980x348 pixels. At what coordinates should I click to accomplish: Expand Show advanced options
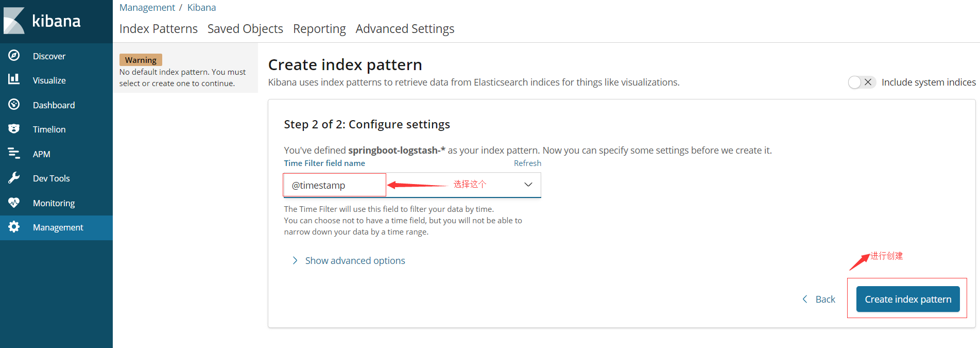[355, 260]
